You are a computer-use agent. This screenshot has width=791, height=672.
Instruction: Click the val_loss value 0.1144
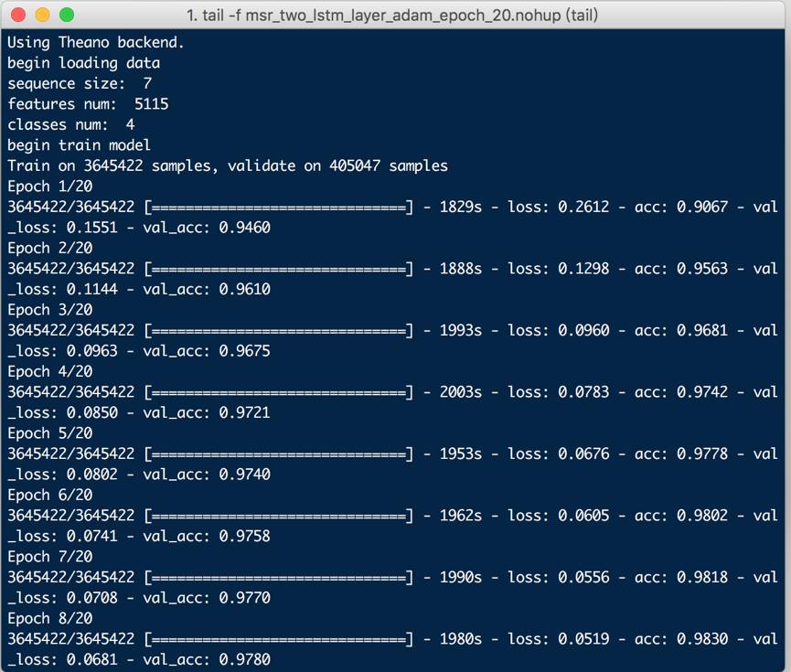[91, 290]
